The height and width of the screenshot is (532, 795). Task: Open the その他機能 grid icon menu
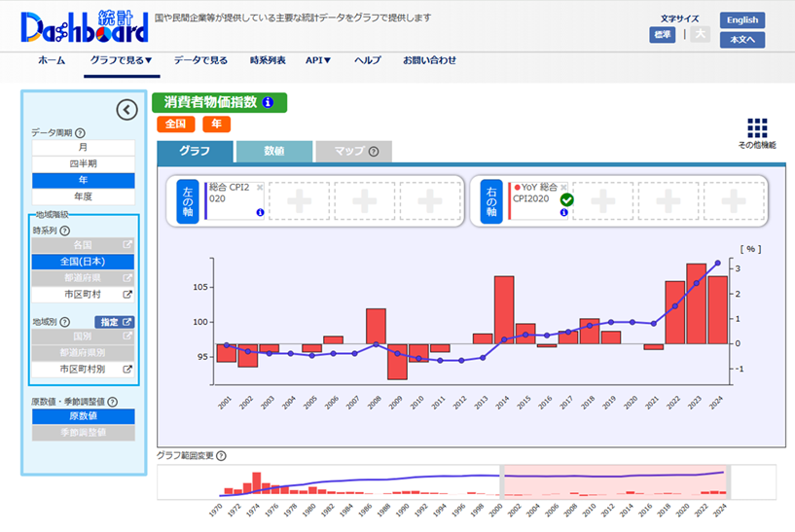point(757,128)
